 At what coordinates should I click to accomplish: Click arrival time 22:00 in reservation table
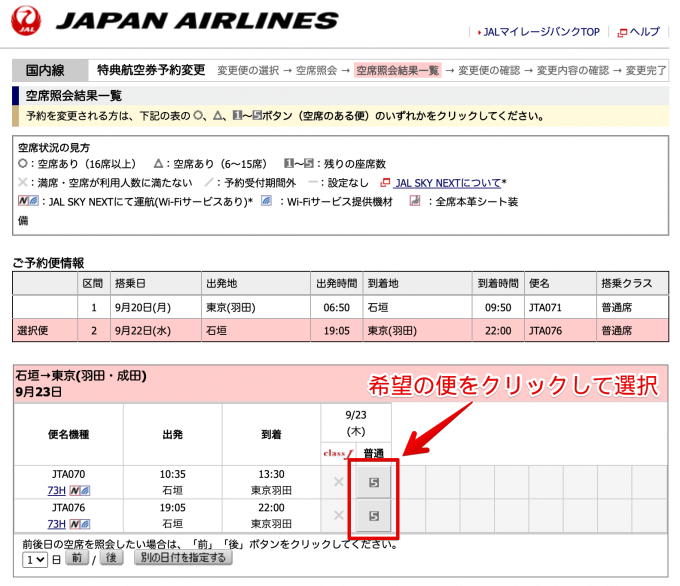click(498, 331)
